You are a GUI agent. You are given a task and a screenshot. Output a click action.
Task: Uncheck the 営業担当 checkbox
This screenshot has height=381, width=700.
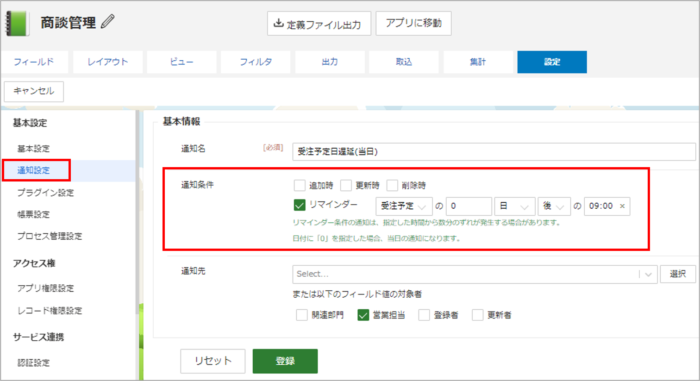[363, 315]
